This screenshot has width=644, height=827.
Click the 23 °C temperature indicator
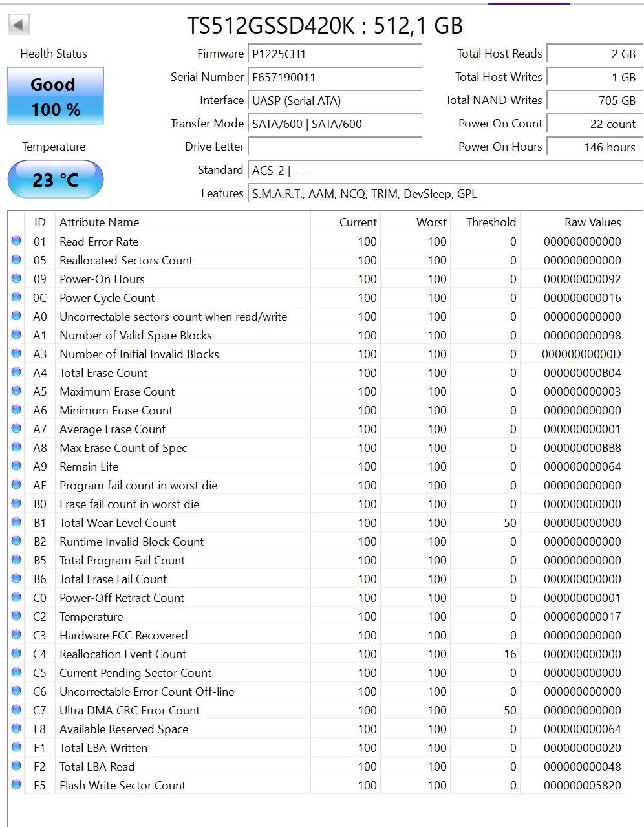(x=56, y=179)
